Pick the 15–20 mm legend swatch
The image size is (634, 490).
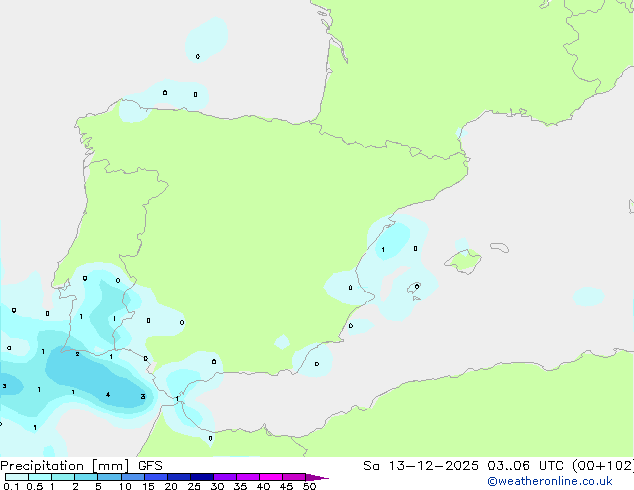tap(155, 477)
